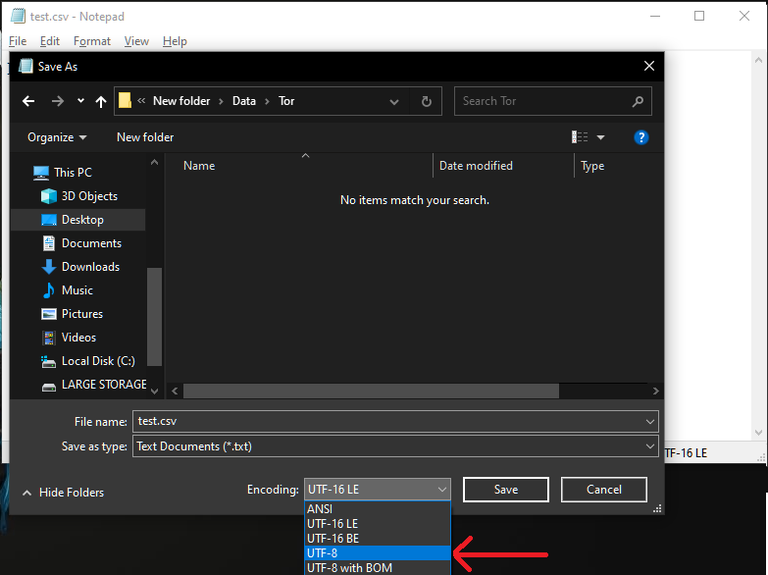Click the Downloads arrow icon
Screen dimensions: 768x575
tap(48, 267)
